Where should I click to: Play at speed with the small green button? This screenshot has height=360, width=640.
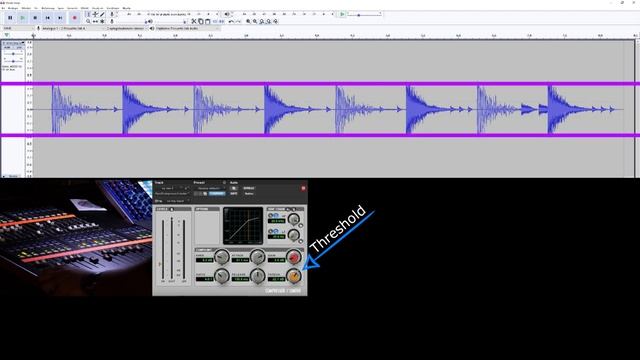click(x=342, y=14)
